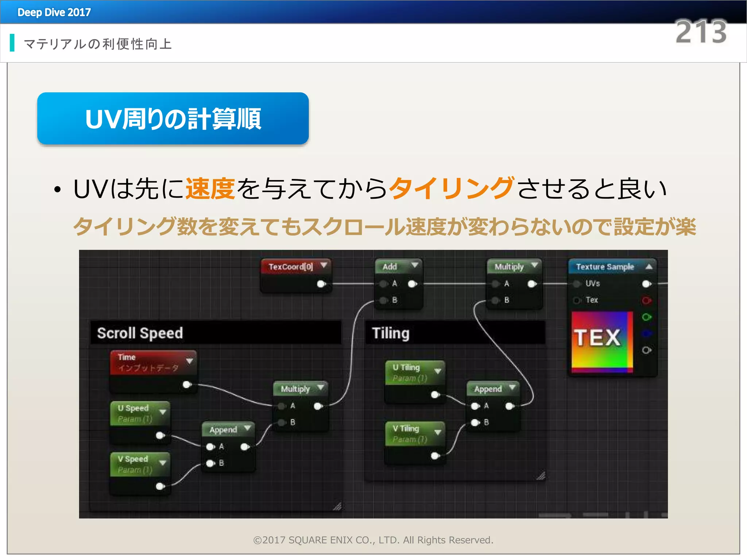
Task: Click the Texture Sample alpha output pin
Action: [x=646, y=350]
